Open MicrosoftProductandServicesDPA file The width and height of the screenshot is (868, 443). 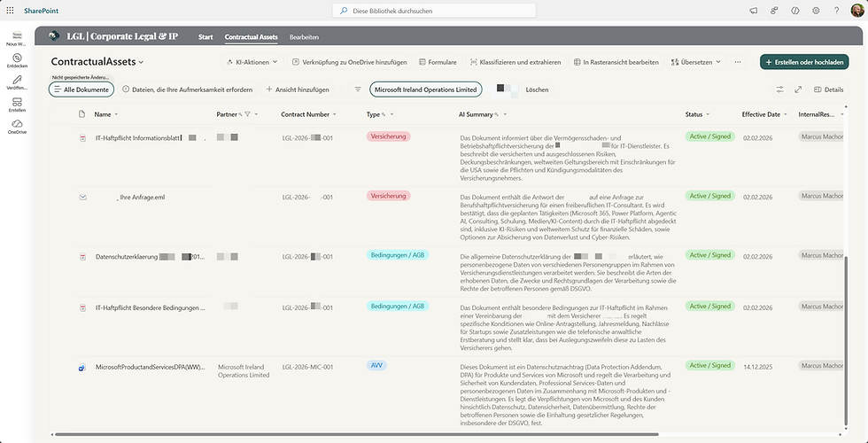point(150,367)
